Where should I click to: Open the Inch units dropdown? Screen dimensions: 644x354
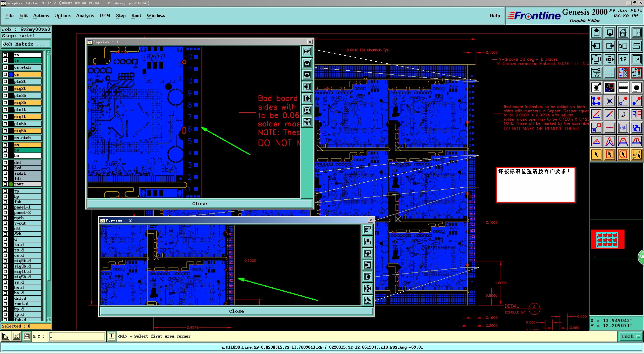630,336
